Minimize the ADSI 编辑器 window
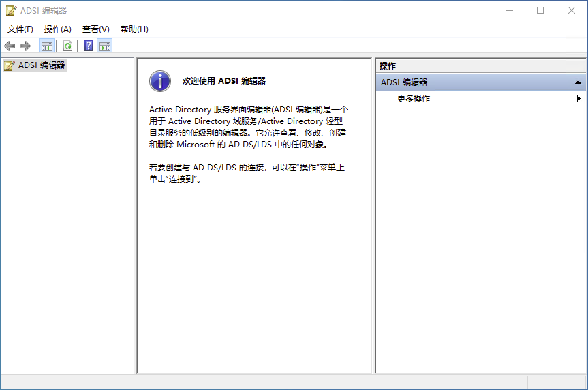 (509, 10)
